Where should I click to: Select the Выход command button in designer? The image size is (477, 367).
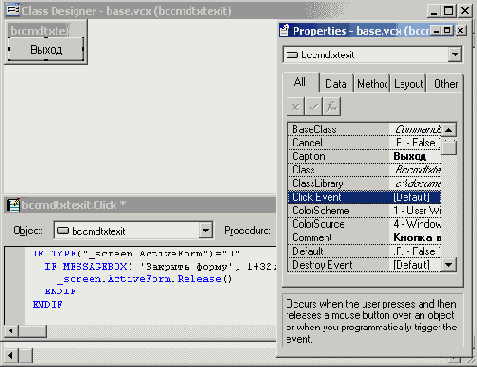pos(46,49)
